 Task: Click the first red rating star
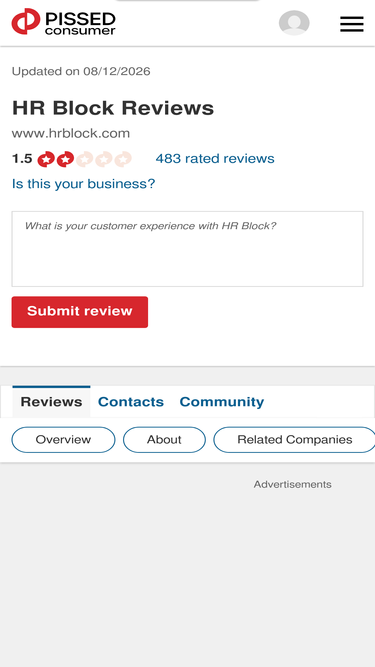[x=46, y=160]
